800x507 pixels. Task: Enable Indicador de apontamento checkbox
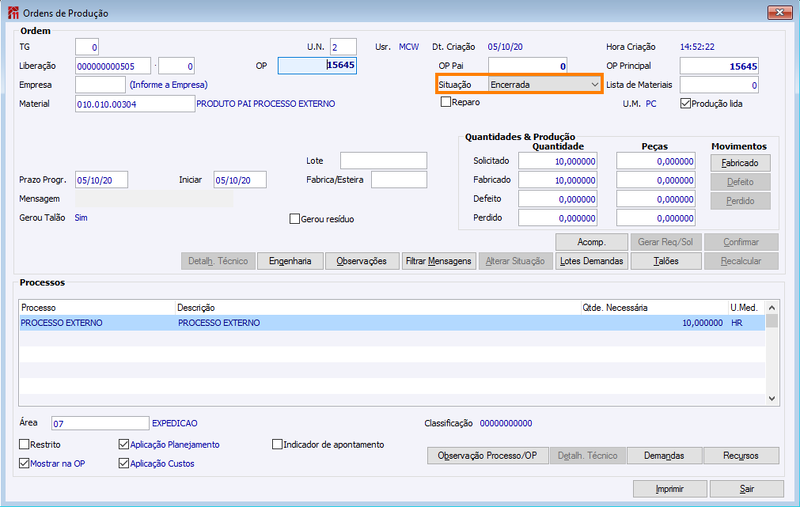[x=277, y=444]
